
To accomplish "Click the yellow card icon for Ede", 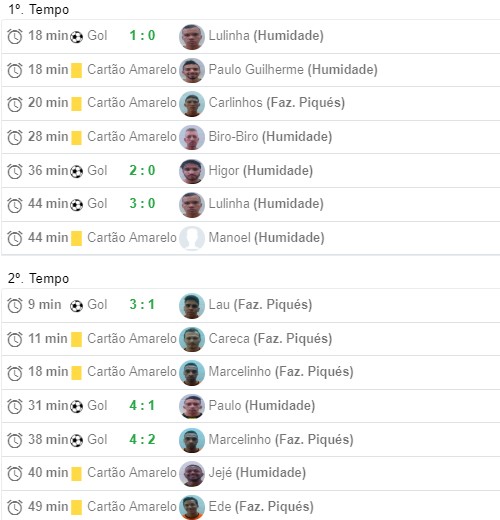I will pos(76,507).
